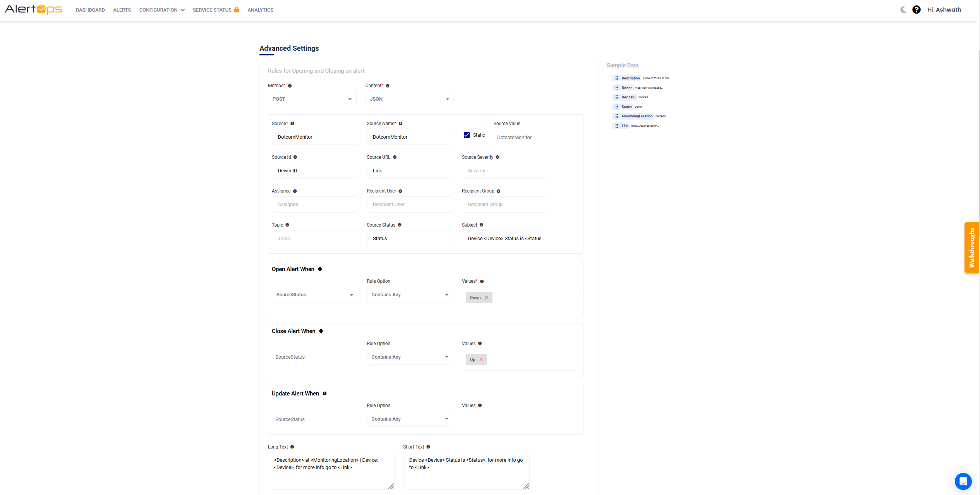Screen dimensions: 980x495
Task: Uncheck the Static checkbox
Action: [467, 135]
